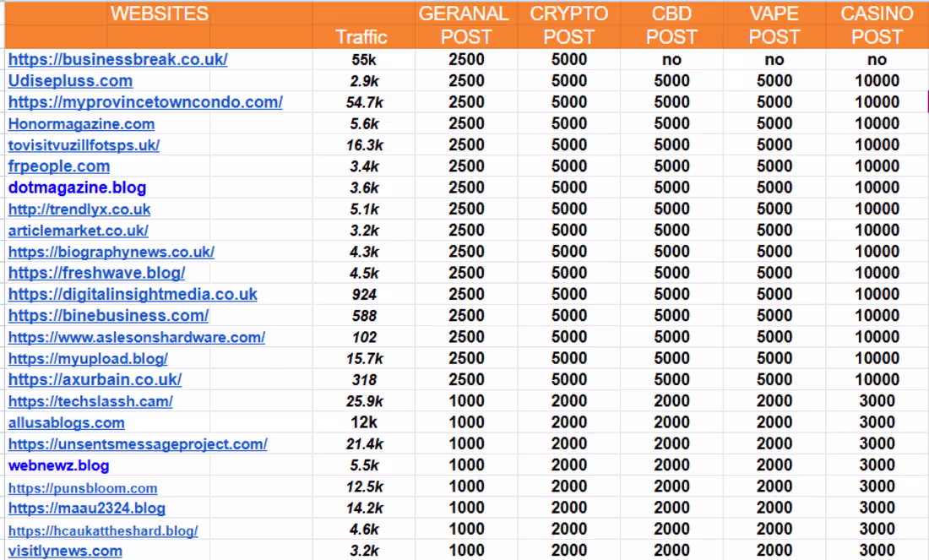The width and height of the screenshot is (929, 560).
Task: Select the WEBSITES header cell
Action: click(160, 14)
